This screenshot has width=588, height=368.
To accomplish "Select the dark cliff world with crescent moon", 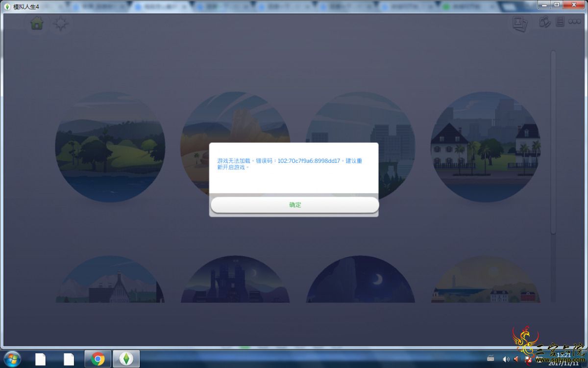I will 361,279.
